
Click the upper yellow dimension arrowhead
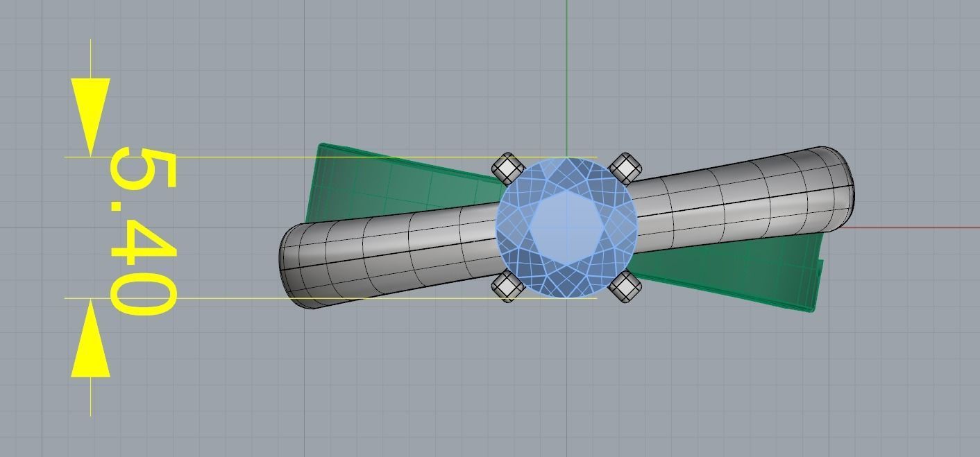(x=91, y=117)
